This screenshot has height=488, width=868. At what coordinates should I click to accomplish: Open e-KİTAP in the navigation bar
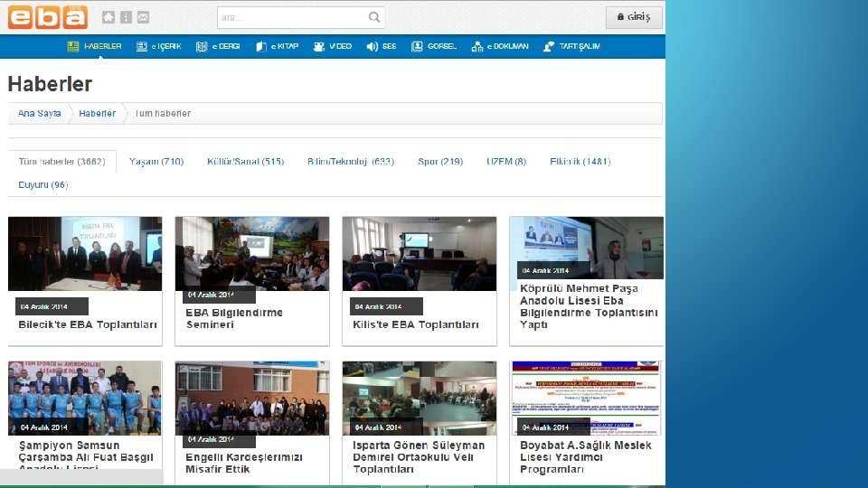tap(285, 46)
